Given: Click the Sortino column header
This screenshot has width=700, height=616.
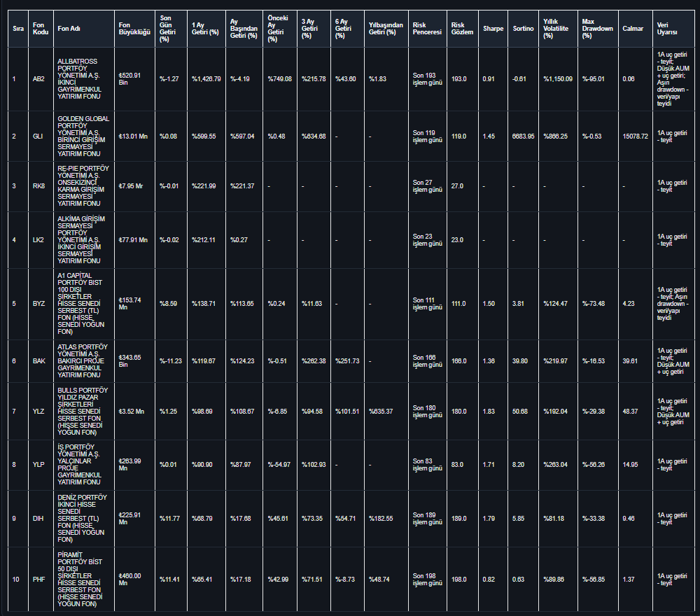Looking at the screenshot, I should click(x=523, y=29).
